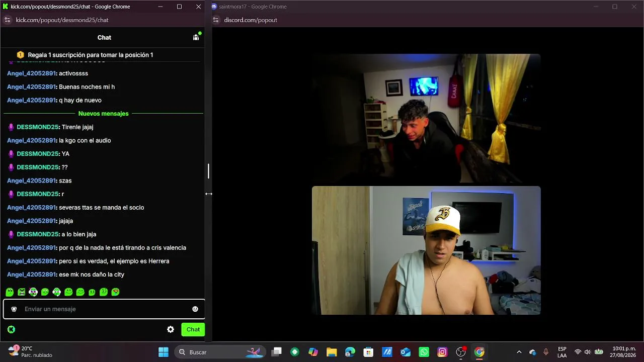
Task: Click the message about cris valencia
Action: [x=122, y=248]
